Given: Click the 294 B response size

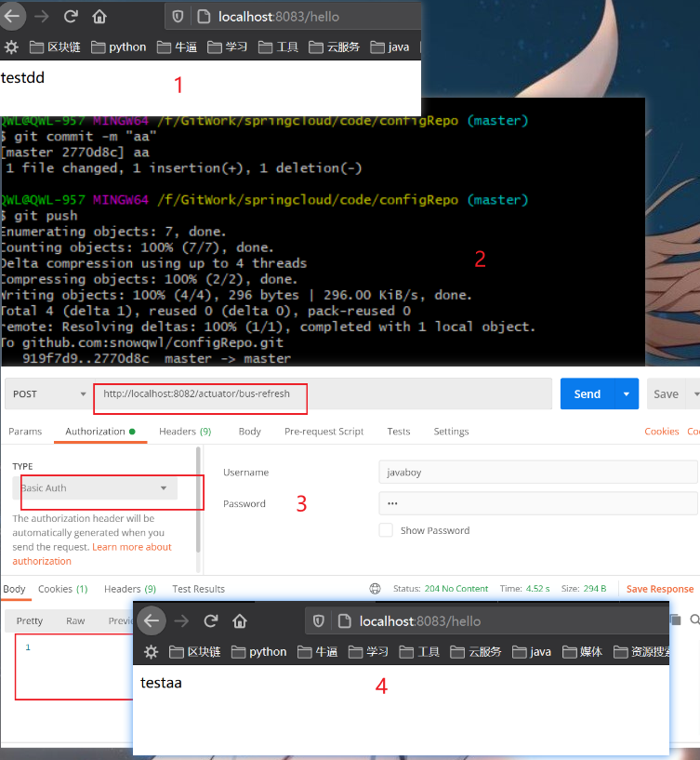Looking at the screenshot, I should (595, 589).
